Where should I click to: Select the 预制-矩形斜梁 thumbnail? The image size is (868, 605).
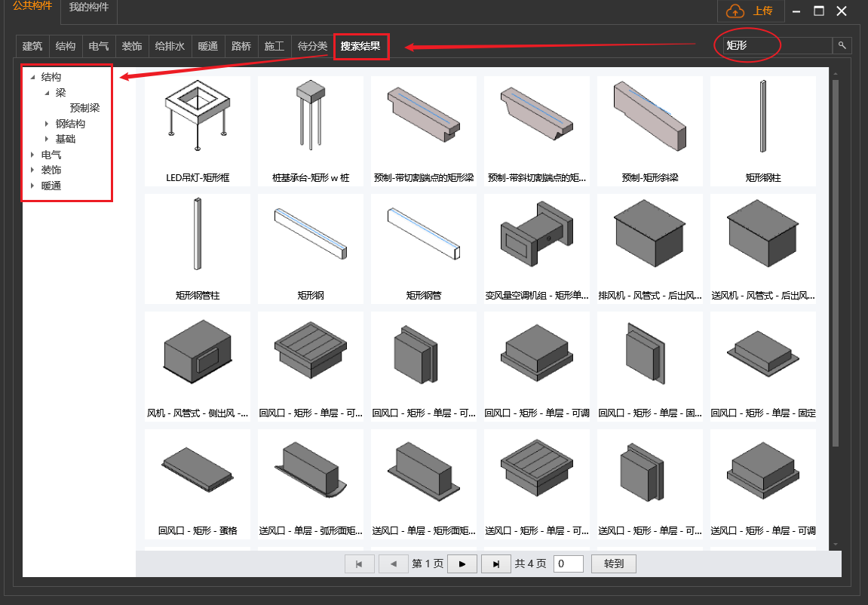pos(650,131)
